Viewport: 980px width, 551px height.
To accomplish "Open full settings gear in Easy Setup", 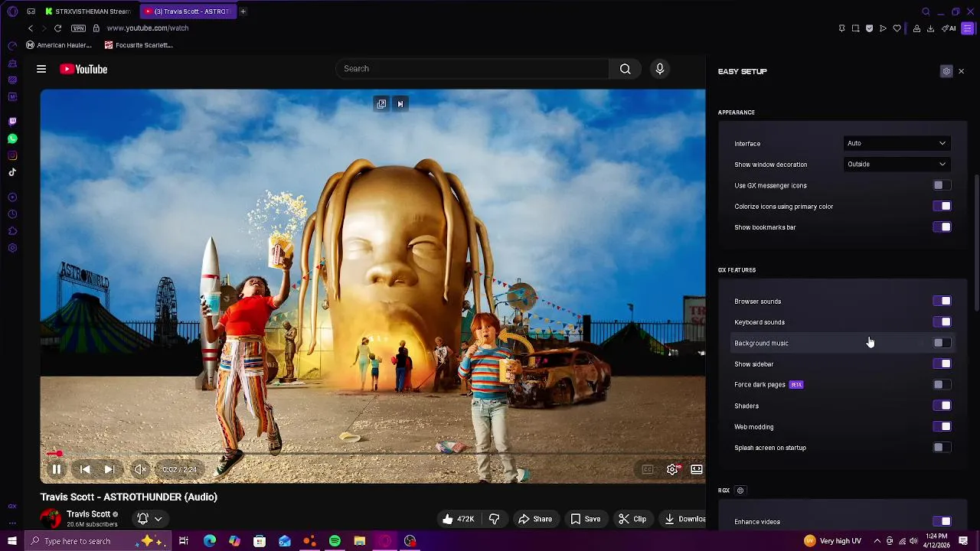I will coord(946,71).
